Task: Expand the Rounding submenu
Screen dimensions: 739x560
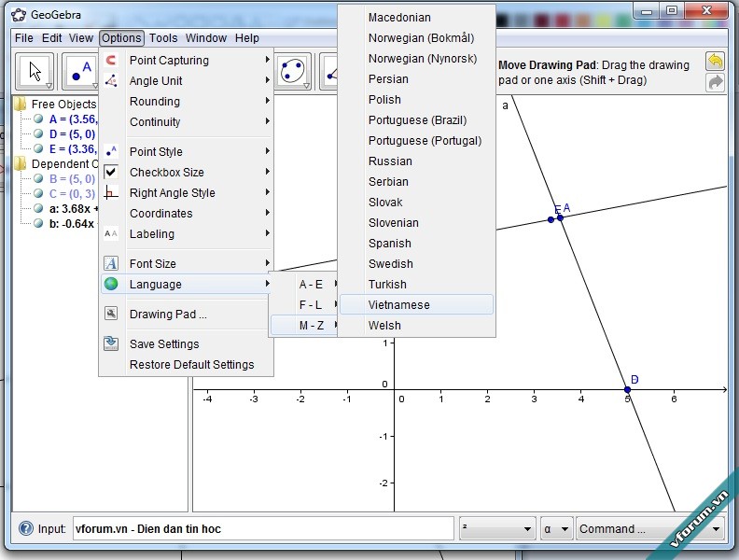Action: click(267, 101)
